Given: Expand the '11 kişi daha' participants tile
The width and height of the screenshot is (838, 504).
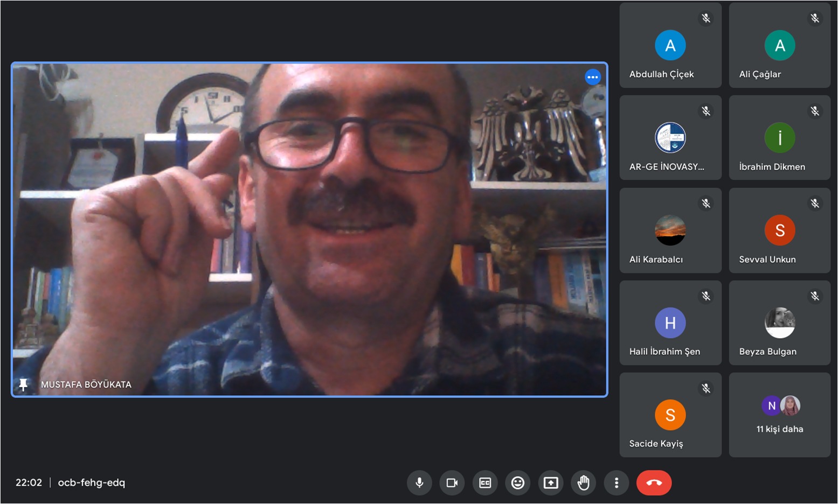Looking at the screenshot, I should (779, 415).
